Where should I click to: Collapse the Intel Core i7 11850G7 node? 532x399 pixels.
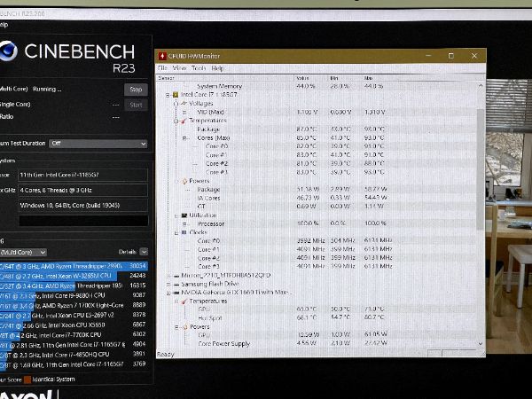[x=168, y=95]
